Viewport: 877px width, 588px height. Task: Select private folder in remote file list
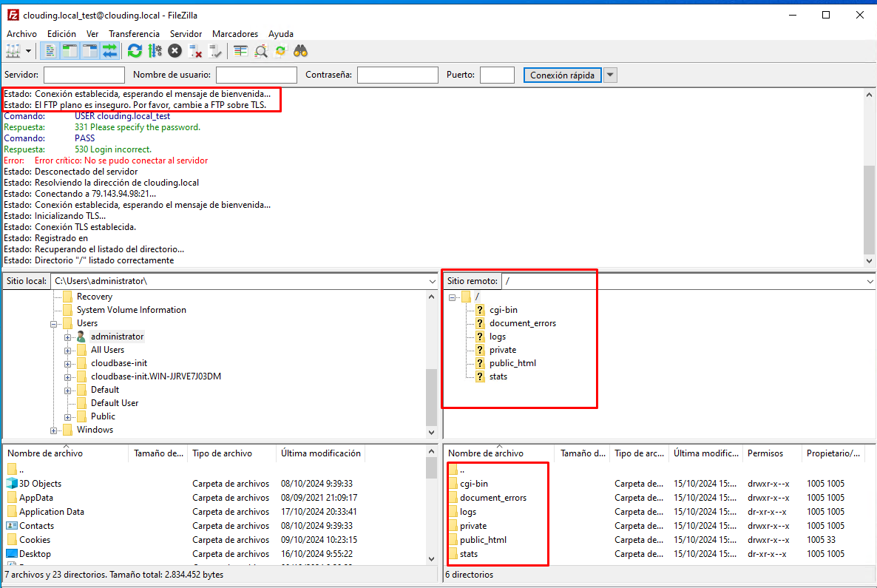tap(473, 525)
